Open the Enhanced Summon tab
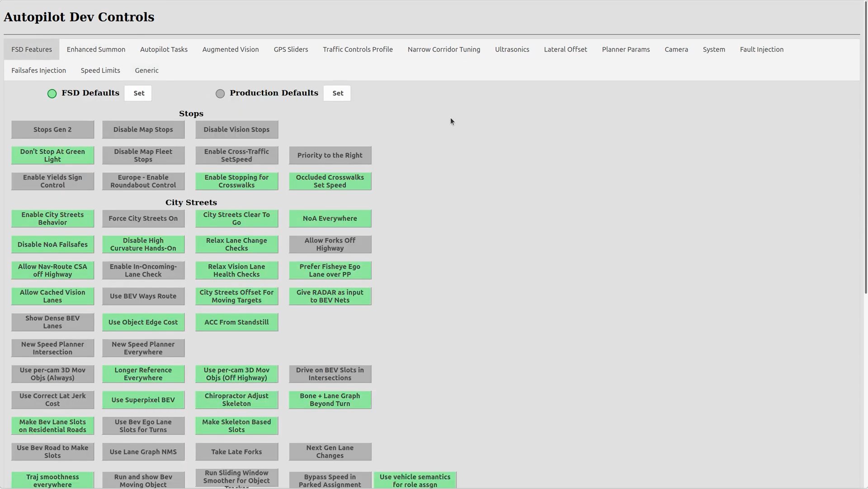 pos(96,50)
